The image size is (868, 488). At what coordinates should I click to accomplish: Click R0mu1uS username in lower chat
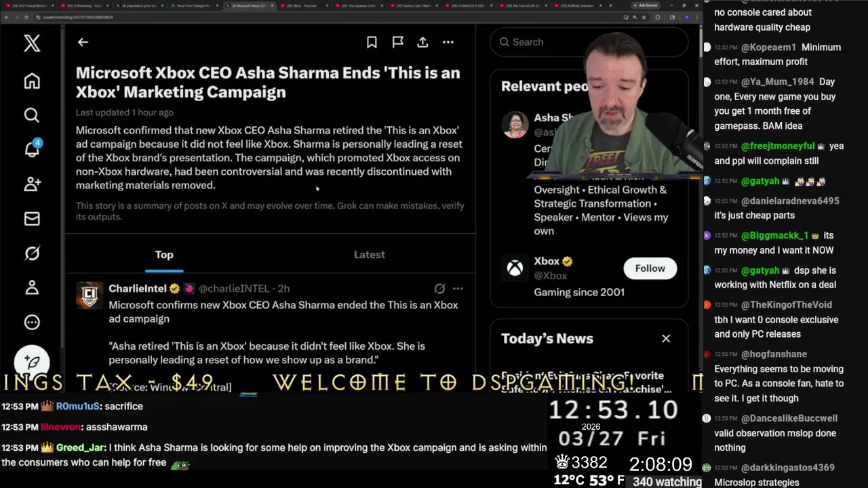click(78, 406)
